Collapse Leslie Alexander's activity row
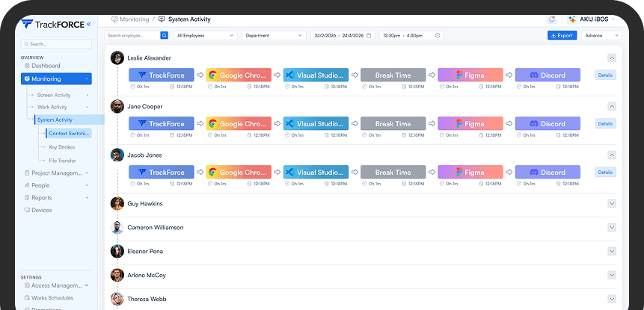The height and width of the screenshot is (310, 644). click(612, 58)
